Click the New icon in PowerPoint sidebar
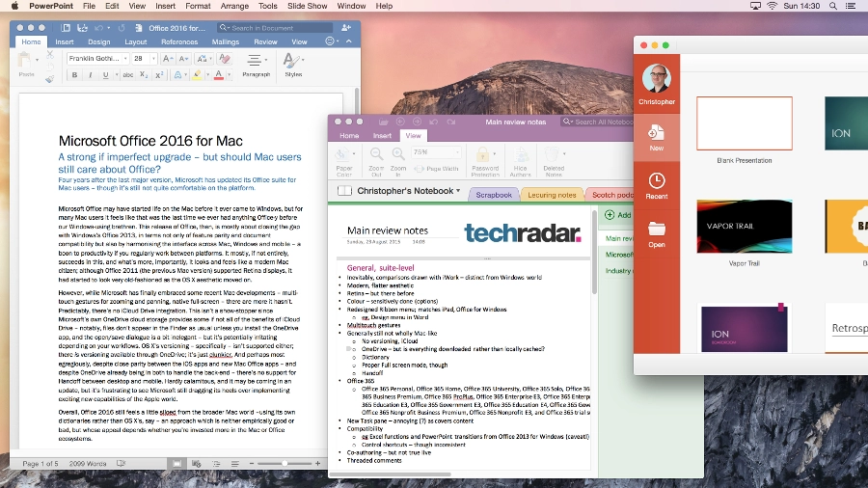 657,138
